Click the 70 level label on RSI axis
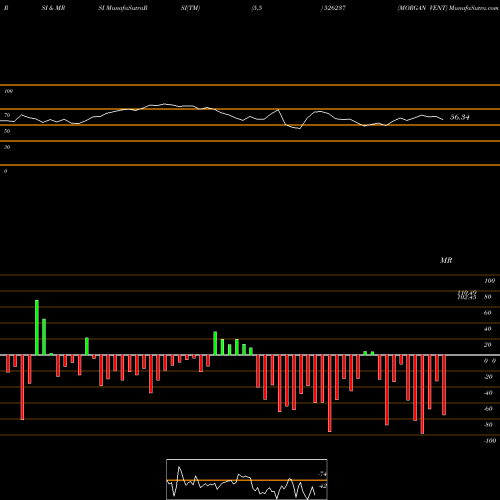The width and height of the screenshot is (500, 500). click(x=7, y=115)
